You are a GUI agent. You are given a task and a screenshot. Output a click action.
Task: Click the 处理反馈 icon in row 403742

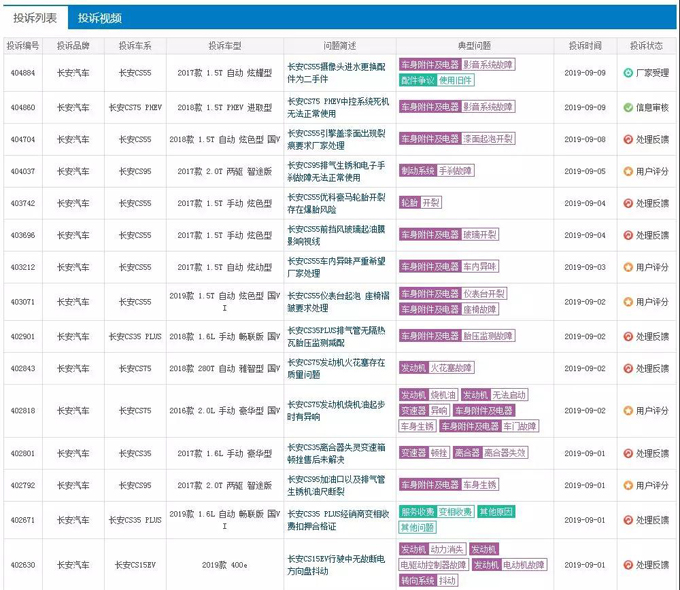[x=628, y=203]
